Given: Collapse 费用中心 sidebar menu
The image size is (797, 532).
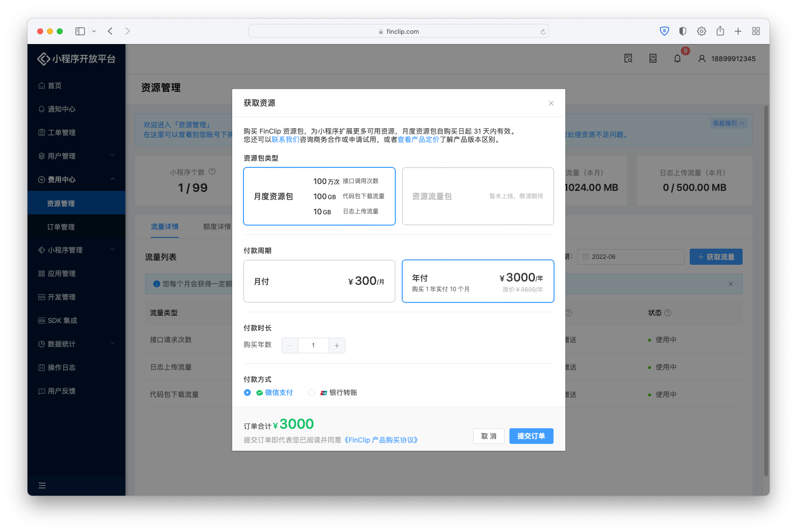Looking at the screenshot, I should (76, 180).
